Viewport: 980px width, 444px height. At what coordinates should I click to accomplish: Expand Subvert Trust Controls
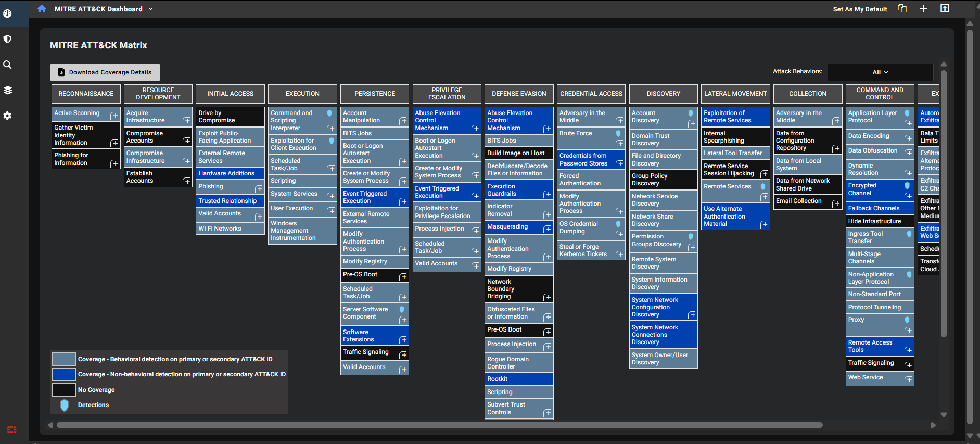click(548, 413)
